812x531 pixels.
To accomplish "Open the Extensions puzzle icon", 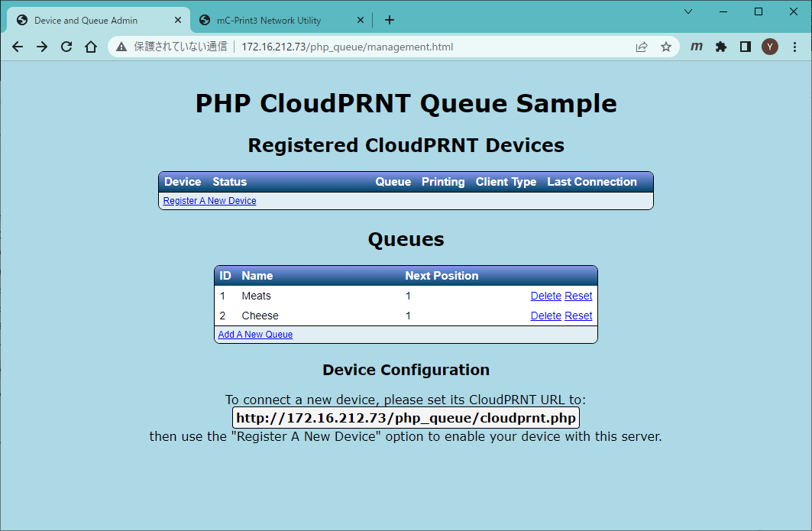I will [720, 47].
